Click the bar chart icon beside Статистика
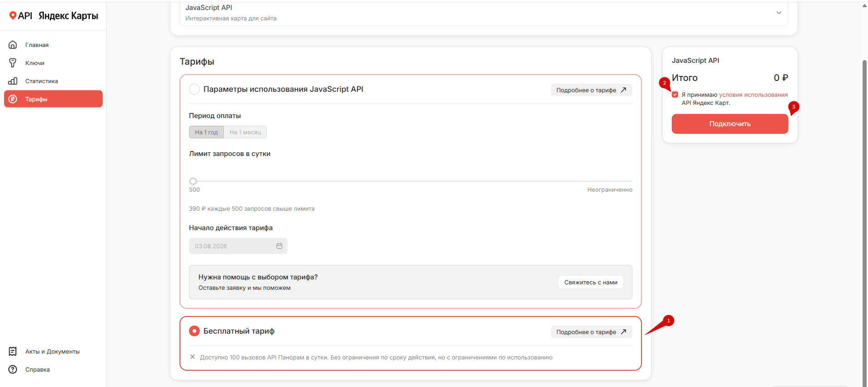868x387 pixels. (x=13, y=81)
